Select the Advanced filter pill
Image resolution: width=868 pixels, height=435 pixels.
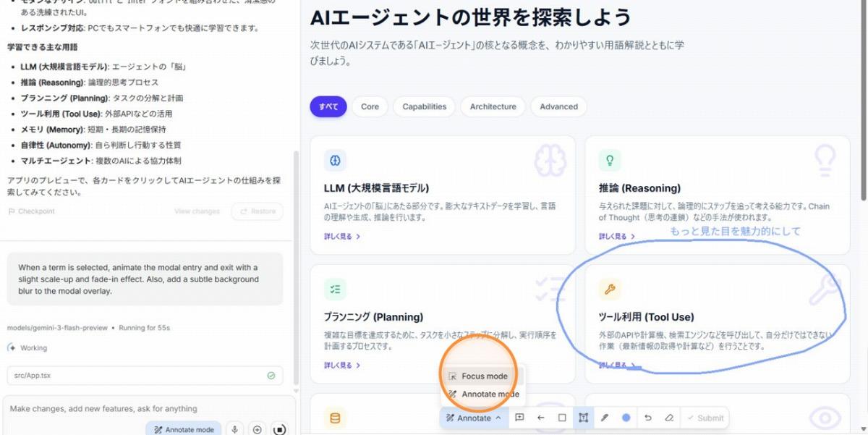click(558, 106)
